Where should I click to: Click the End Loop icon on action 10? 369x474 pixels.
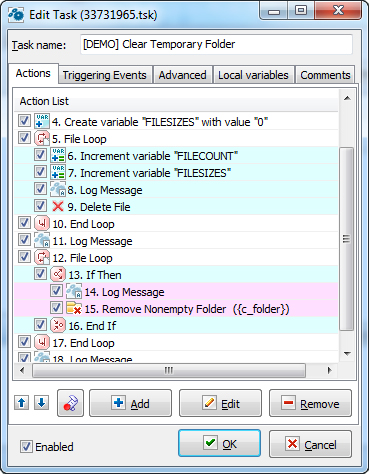(x=42, y=224)
